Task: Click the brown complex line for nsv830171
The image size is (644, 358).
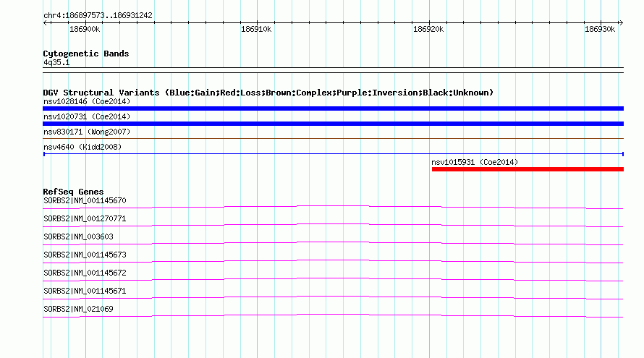Action: [x=333, y=139]
